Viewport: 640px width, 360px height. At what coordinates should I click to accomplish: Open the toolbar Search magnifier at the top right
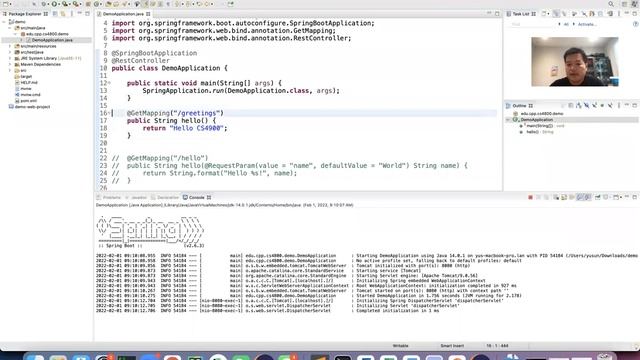point(611,4)
